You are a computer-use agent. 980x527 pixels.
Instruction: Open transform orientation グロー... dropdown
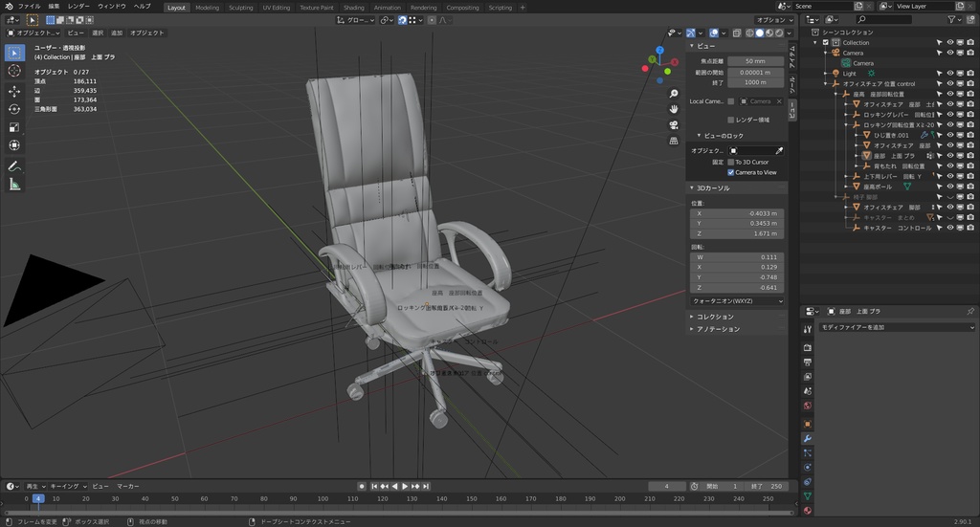coord(356,20)
